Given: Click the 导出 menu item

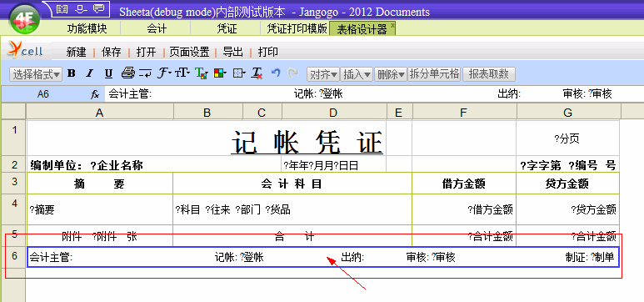Looking at the screenshot, I should [233, 53].
